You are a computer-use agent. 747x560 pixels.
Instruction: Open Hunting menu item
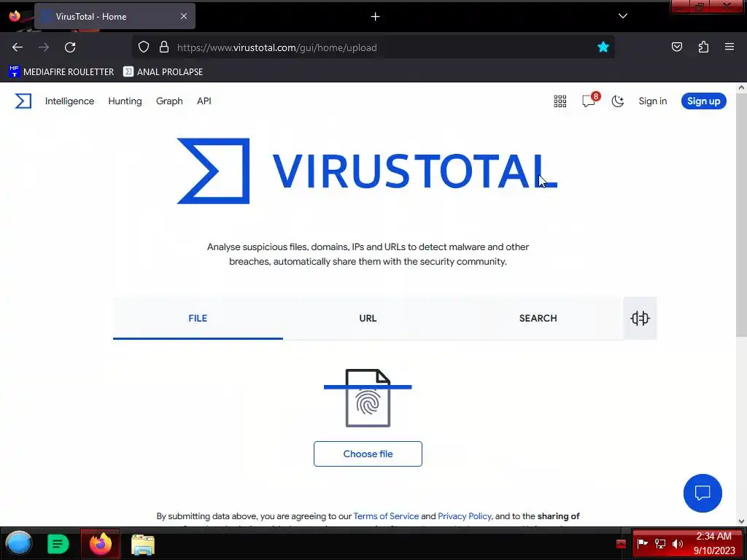pyautogui.click(x=125, y=101)
